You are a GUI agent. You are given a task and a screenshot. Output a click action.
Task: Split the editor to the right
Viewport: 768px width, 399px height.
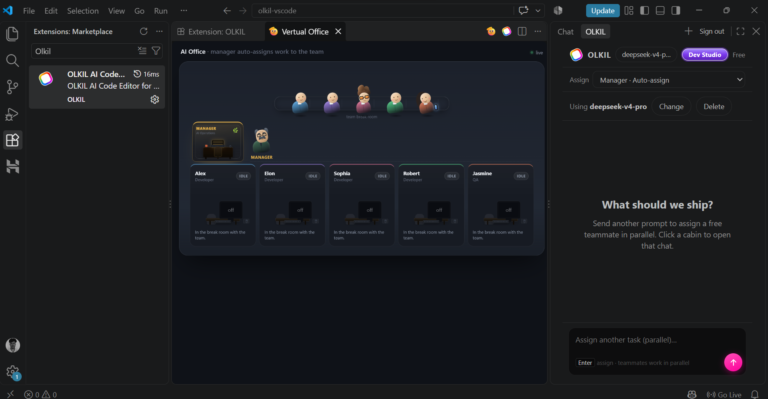click(x=522, y=31)
